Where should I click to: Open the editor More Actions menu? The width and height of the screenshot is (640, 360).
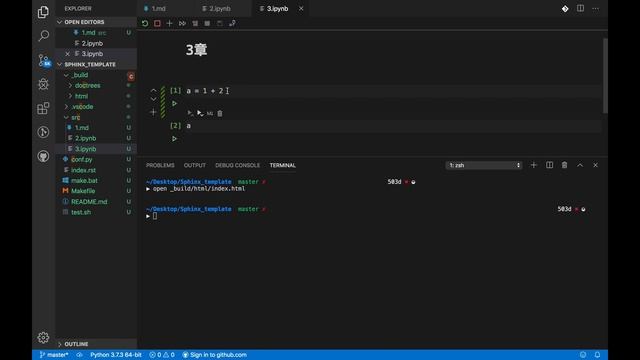pos(596,9)
